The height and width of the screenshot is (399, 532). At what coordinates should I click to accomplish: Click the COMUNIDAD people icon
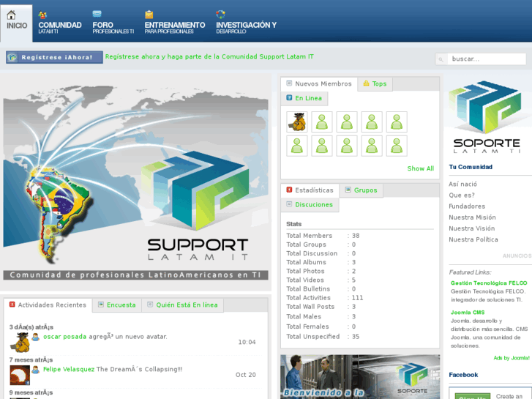(x=42, y=15)
